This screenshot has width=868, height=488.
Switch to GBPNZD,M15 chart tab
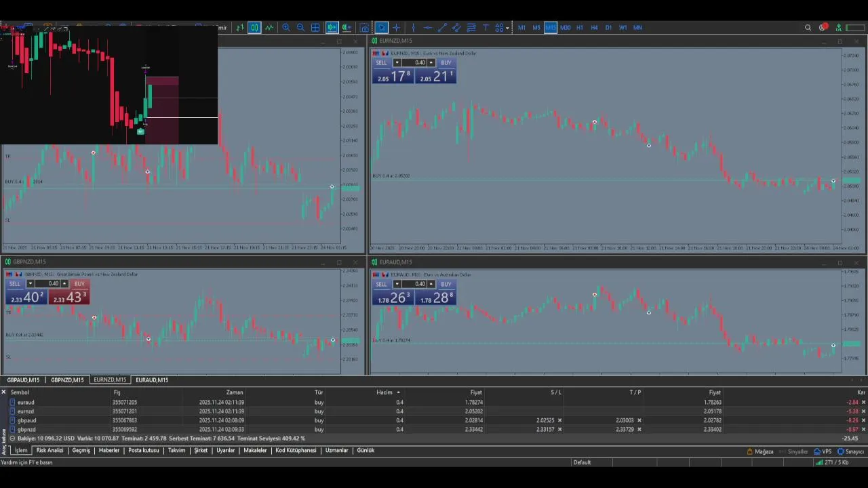click(67, 380)
